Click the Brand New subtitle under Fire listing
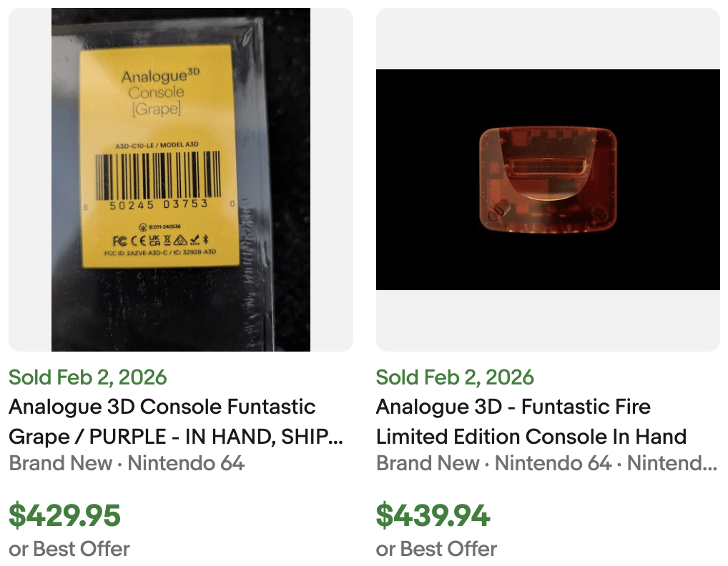The width and height of the screenshot is (728, 566). (x=546, y=463)
